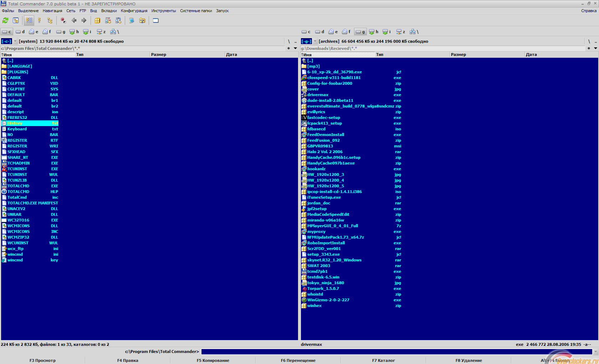
Task: Sort right panel by Дата column
Action: point(562,54)
